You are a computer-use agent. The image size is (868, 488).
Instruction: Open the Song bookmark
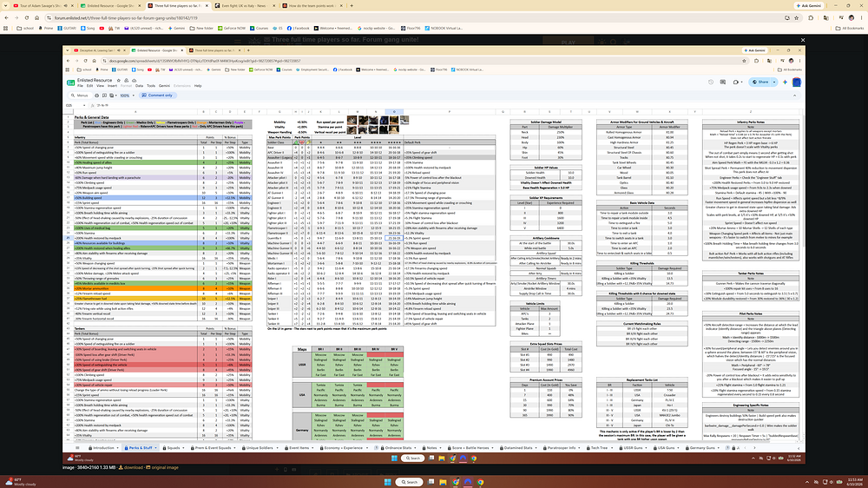(88, 28)
